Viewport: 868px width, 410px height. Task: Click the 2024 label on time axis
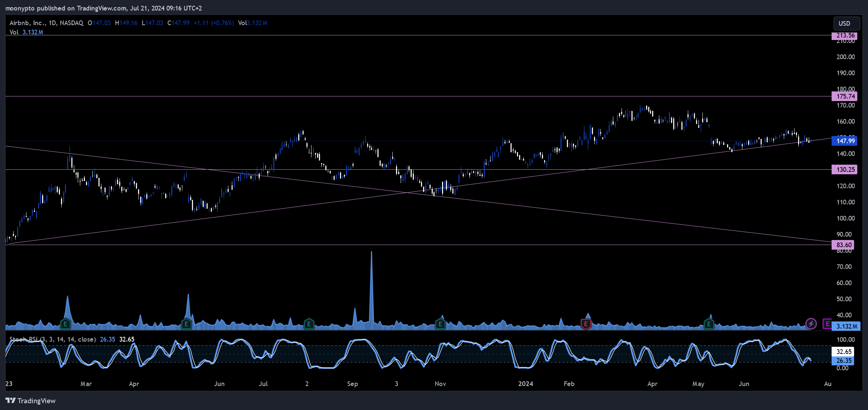pyautogui.click(x=526, y=384)
